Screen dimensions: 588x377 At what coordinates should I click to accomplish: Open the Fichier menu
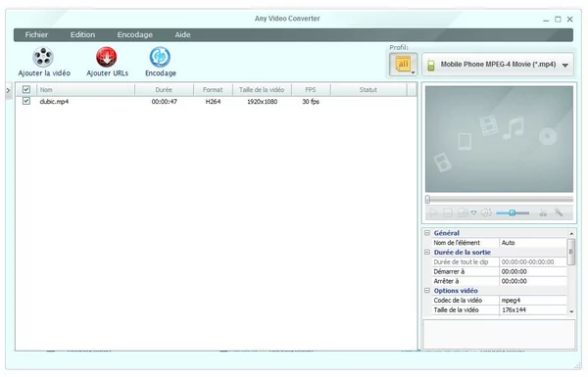coord(36,35)
